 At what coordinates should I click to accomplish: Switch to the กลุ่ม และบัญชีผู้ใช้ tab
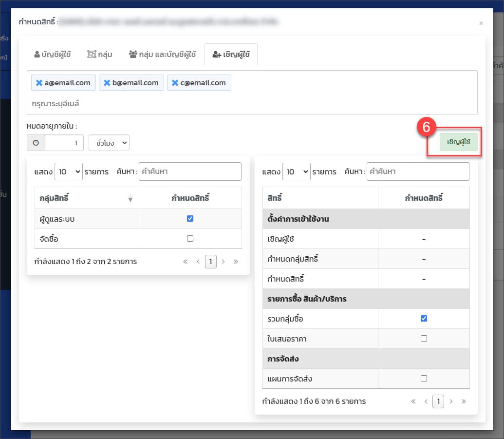point(162,54)
